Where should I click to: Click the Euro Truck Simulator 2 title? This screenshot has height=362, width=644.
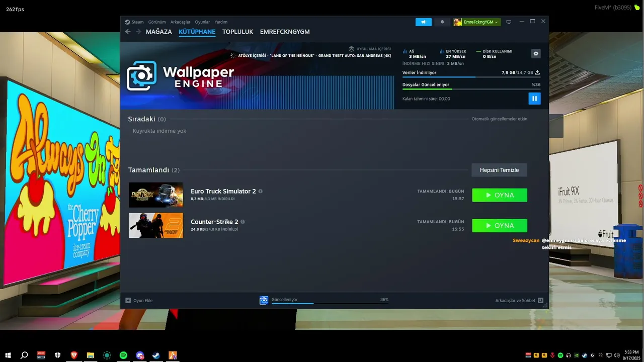click(223, 192)
